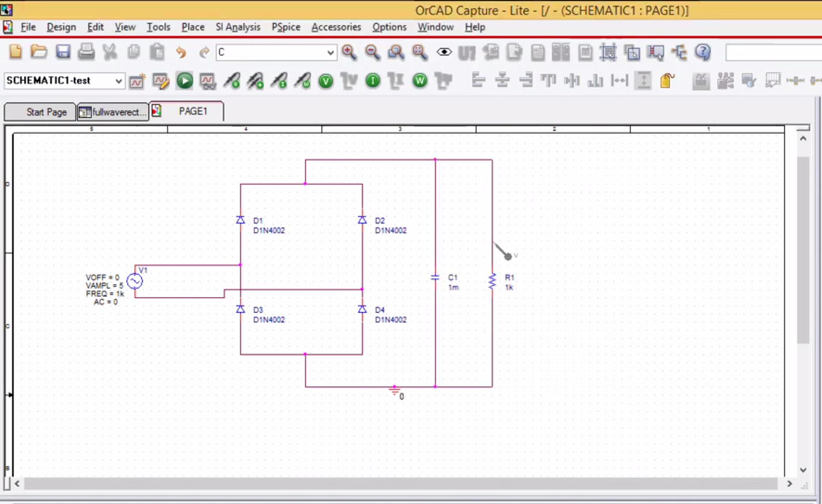Click the Zoom In magnifier icon
The width and height of the screenshot is (822, 504).
point(349,53)
